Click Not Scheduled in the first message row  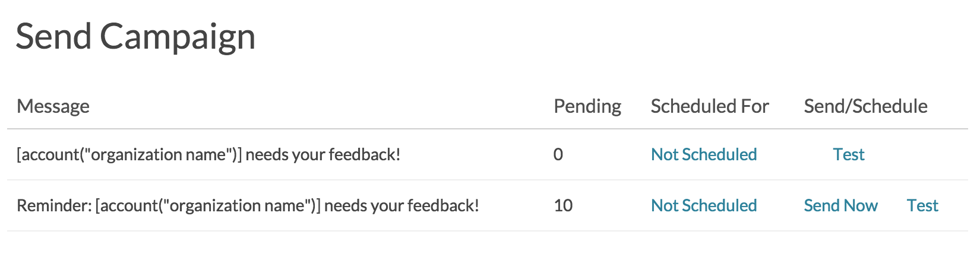click(x=704, y=154)
